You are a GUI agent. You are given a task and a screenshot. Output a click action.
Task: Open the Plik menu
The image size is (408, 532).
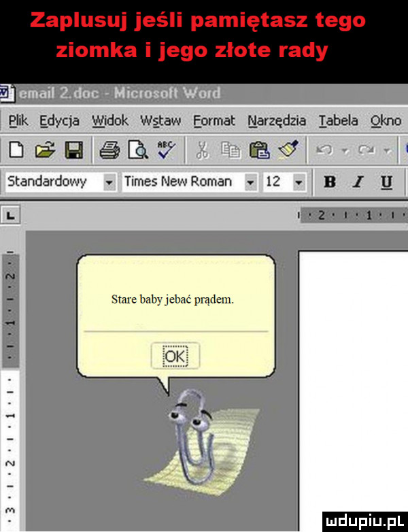tap(18, 121)
